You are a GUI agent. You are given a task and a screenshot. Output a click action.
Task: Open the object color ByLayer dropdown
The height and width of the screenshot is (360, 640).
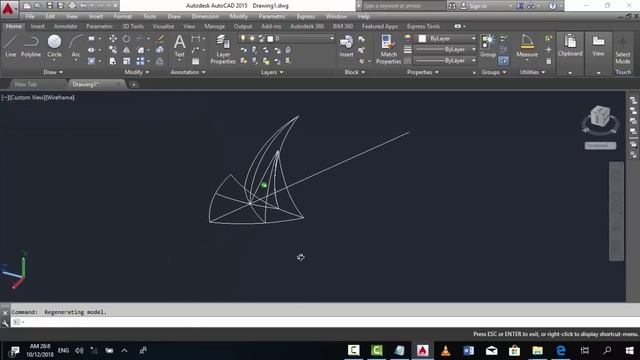(x=473, y=38)
